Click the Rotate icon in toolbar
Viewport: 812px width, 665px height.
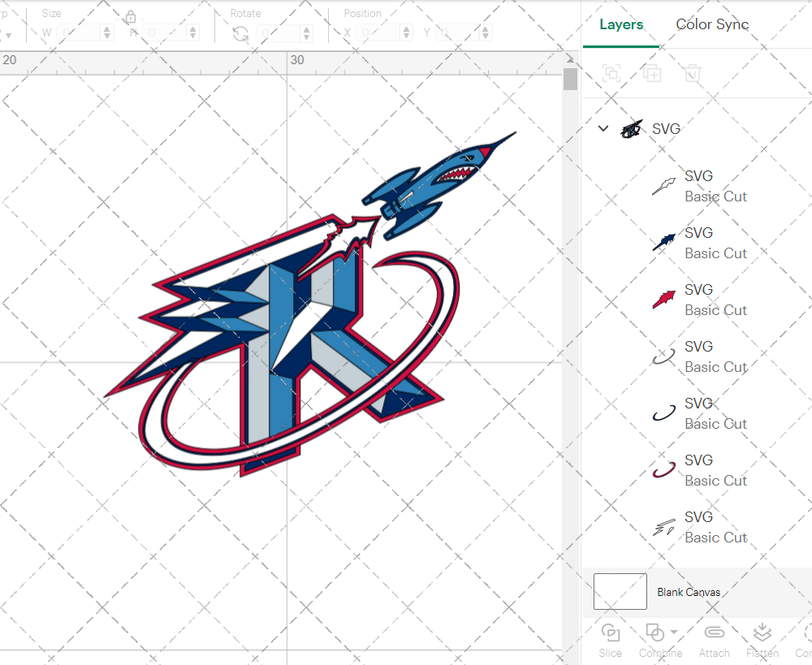240,33
